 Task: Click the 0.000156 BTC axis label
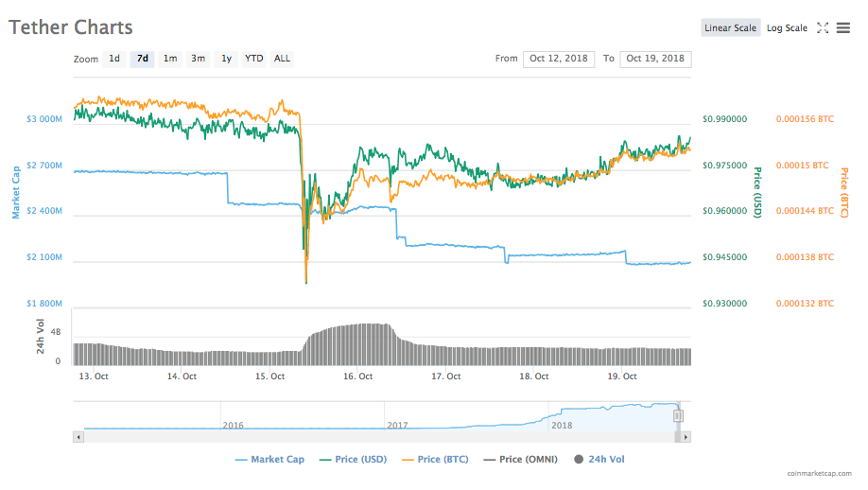pyautogui.click(x=805, y=119)
